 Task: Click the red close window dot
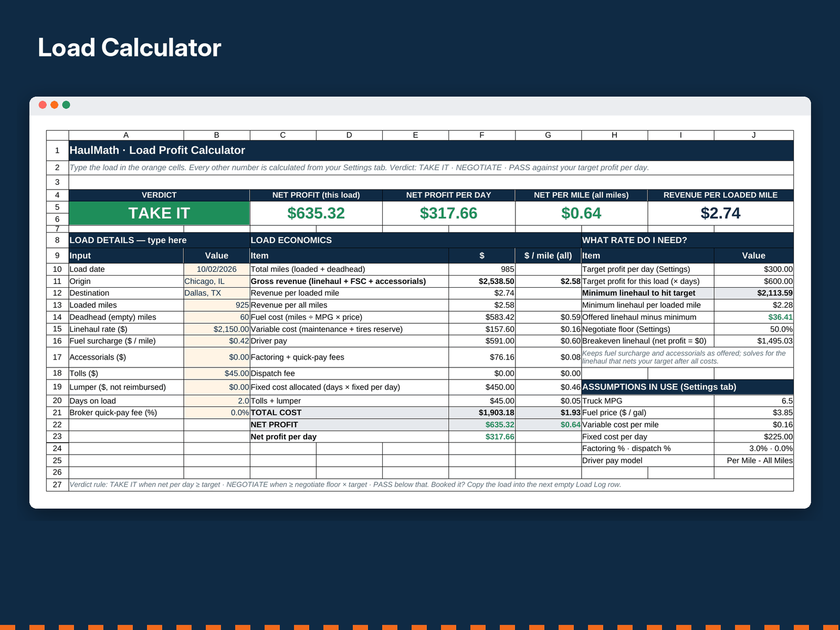tap(43, 105)
